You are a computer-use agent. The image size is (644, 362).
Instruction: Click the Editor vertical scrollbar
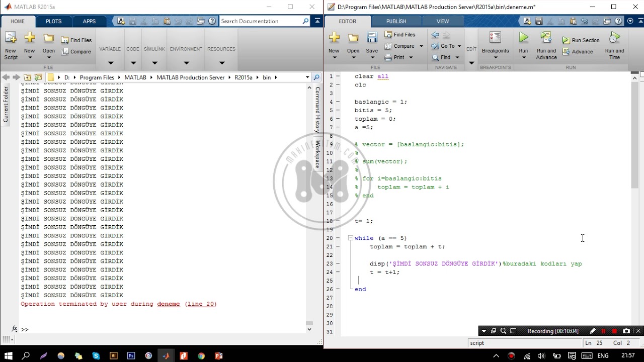click(x=634, y=135)
